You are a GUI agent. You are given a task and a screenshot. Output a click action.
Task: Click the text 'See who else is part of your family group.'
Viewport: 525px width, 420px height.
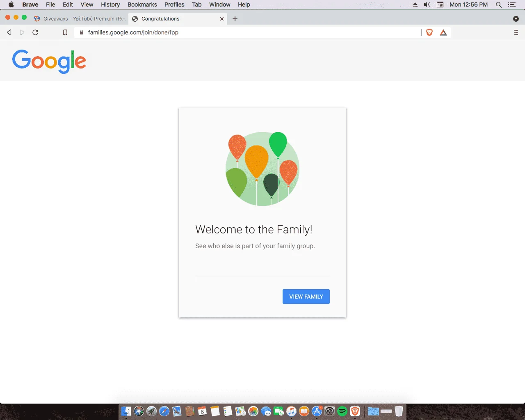[255, 246]
